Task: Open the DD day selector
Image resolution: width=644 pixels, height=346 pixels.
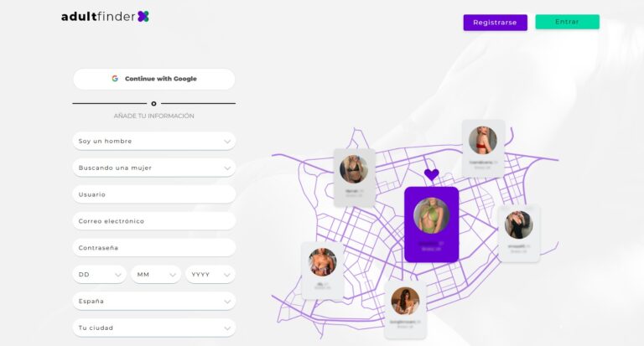Action: coord(100,274)
